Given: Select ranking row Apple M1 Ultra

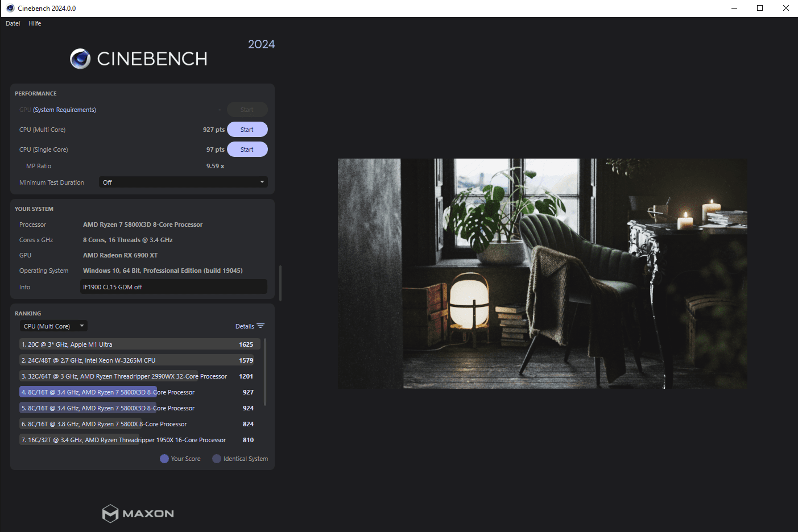Looking at the screenshot, I should (x=140, y=344).
